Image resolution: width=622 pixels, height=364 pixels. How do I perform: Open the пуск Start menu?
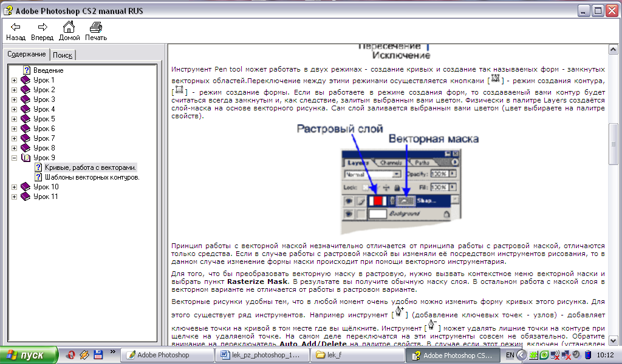[x=29, y=355]
